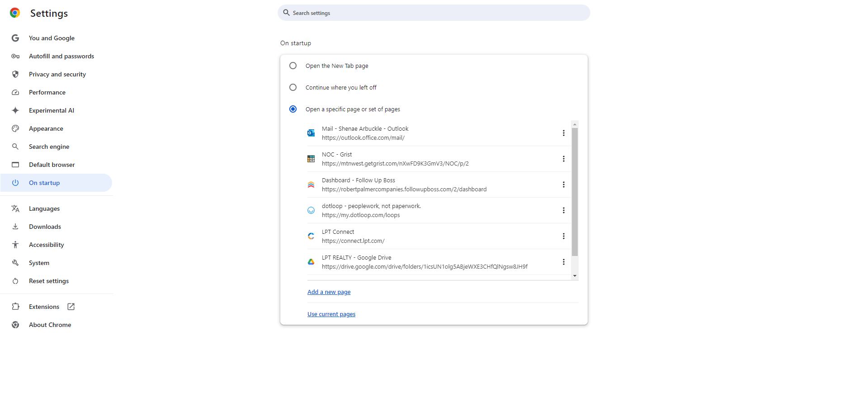
Task: Select the Open the New Tab page option
Action: [293, 66]
